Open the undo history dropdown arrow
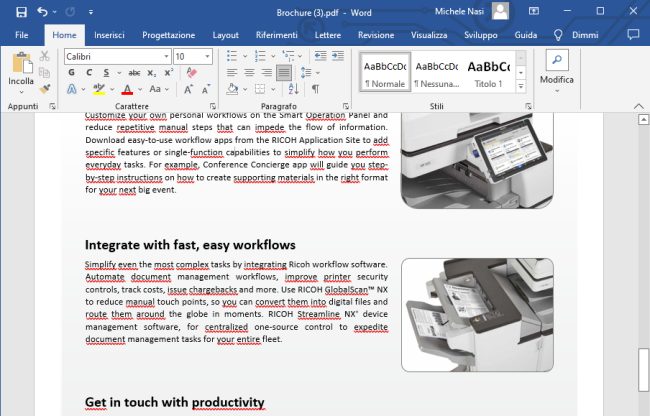This screenshot has width=650, height=416. click(54, 12)
